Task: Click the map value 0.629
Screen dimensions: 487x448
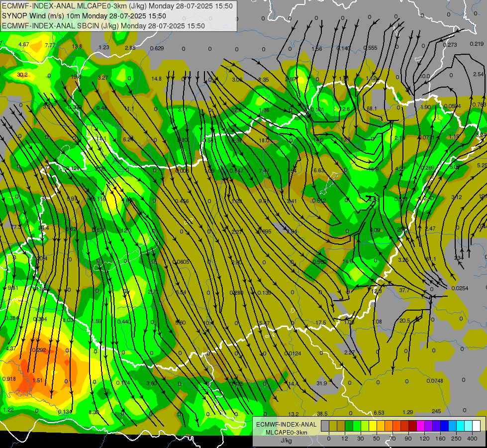Action: pos(157,48)
